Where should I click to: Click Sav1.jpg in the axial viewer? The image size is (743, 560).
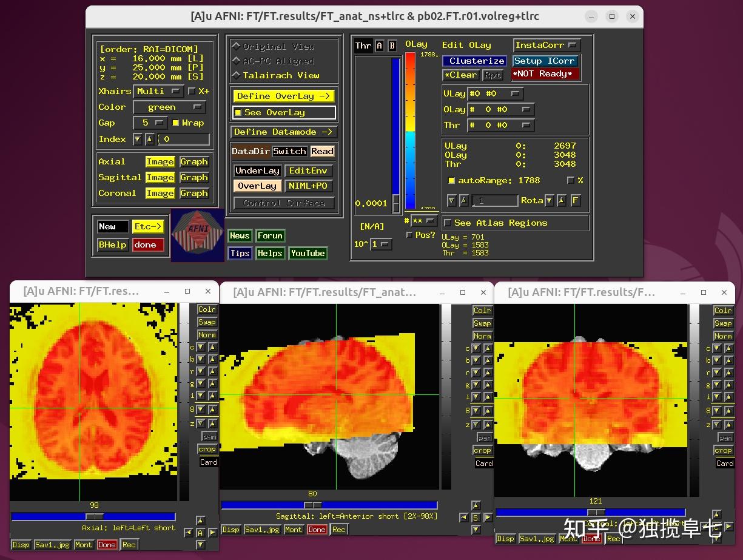point(52,545)
